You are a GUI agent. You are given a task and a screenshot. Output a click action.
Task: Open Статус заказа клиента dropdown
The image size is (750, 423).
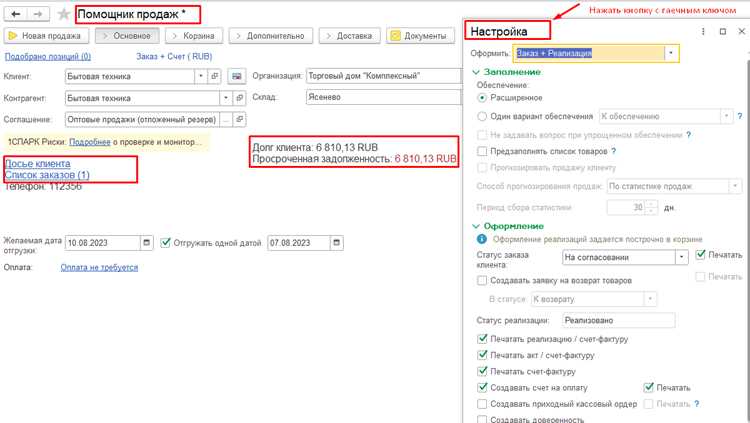pos(682,257)
